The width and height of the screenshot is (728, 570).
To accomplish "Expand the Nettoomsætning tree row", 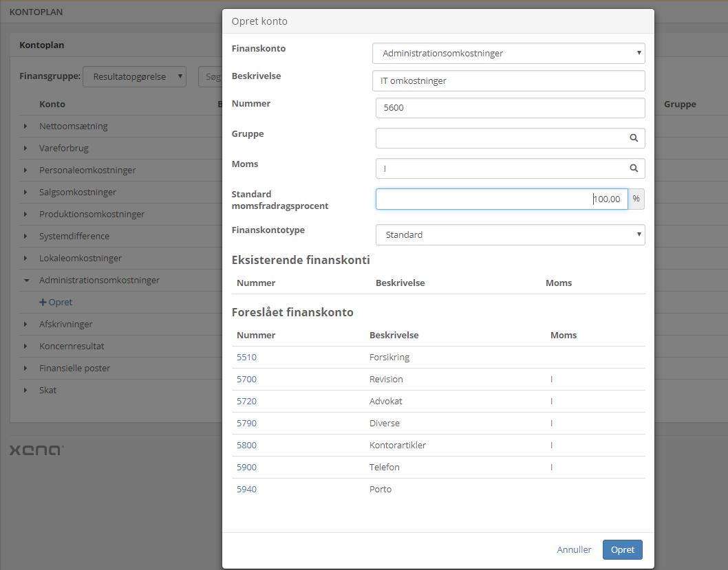I will coord(25,127).
